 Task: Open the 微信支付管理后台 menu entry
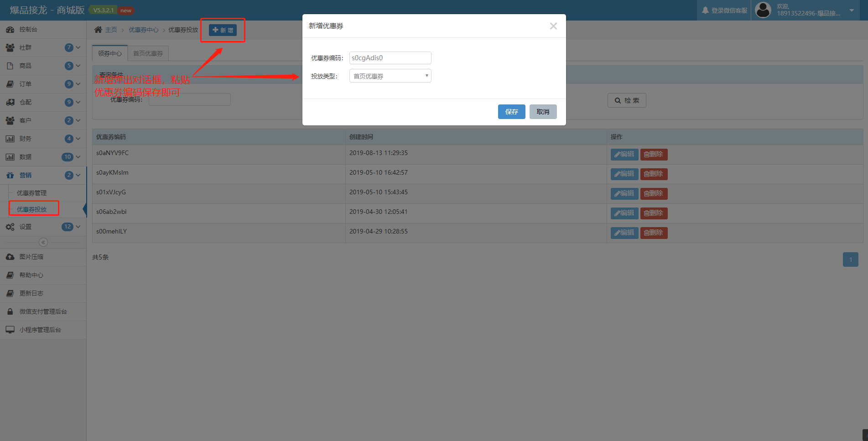(x=43, y=312)
